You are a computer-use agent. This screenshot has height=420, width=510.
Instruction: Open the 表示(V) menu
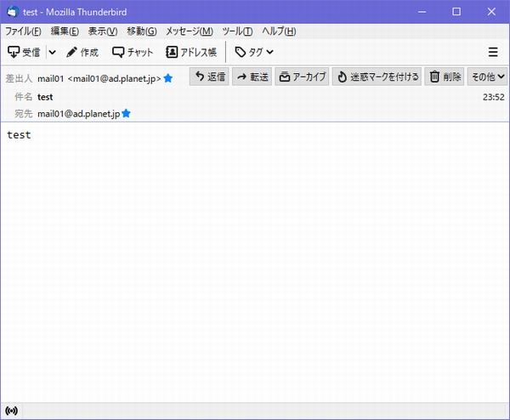pos(103,31)
